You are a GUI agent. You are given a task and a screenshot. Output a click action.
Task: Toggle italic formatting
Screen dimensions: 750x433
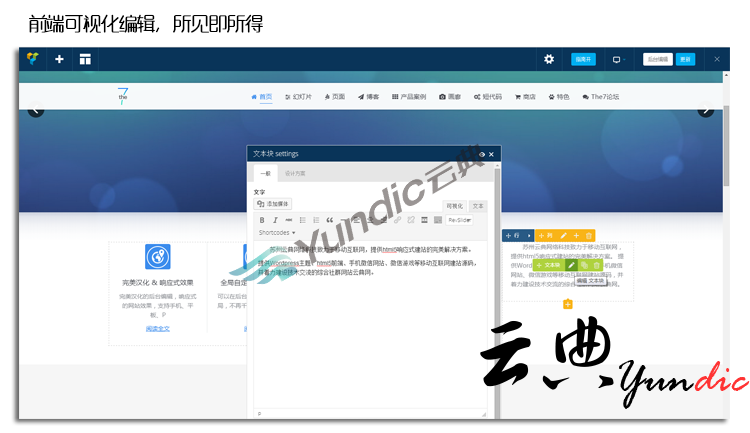pos(275,220)
